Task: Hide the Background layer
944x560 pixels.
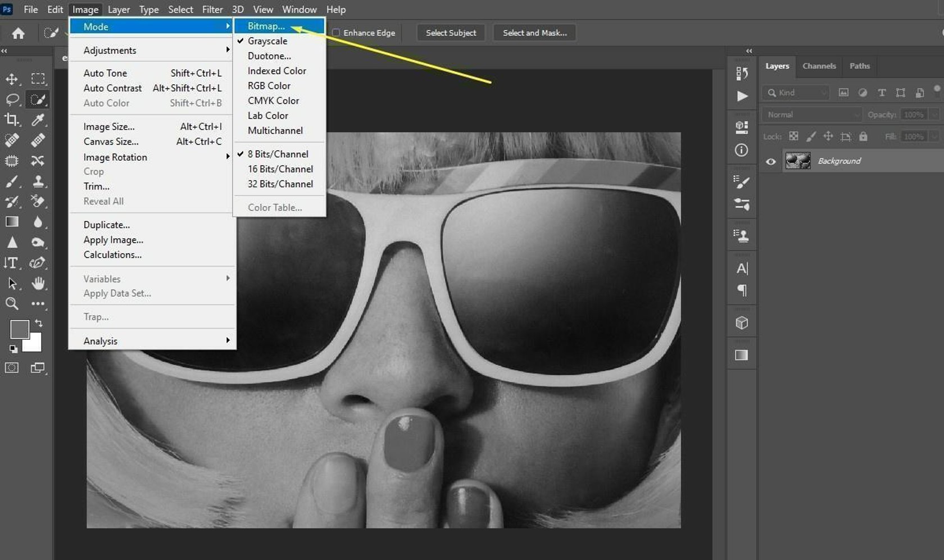Action: [770, 161]
